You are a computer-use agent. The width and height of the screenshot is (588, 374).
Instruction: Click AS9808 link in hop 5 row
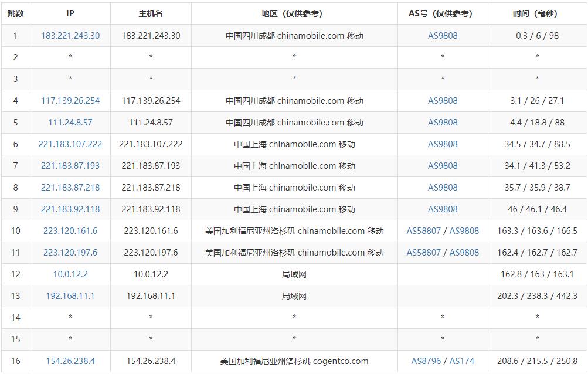(x=443, y=123)
